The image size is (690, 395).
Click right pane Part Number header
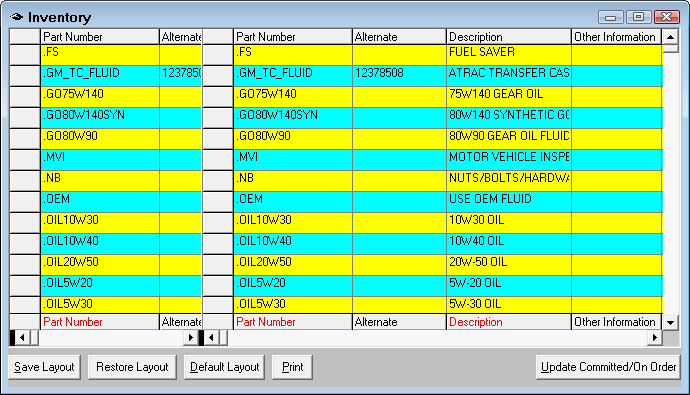pos(293,37)
